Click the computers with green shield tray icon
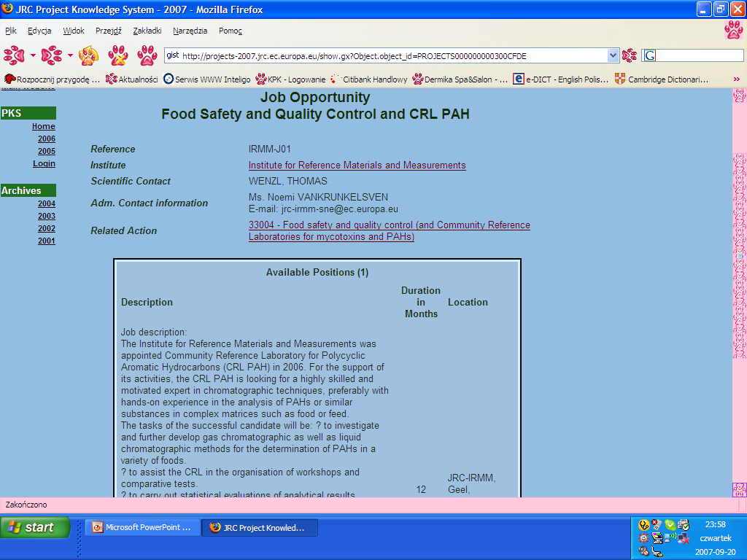747x560 pixels. pyautogui.click(x=684, y=525)
